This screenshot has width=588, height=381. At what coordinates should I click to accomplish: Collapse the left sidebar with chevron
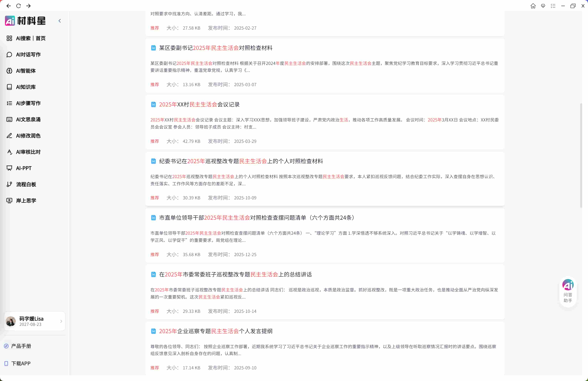click(x=60, y=21)
